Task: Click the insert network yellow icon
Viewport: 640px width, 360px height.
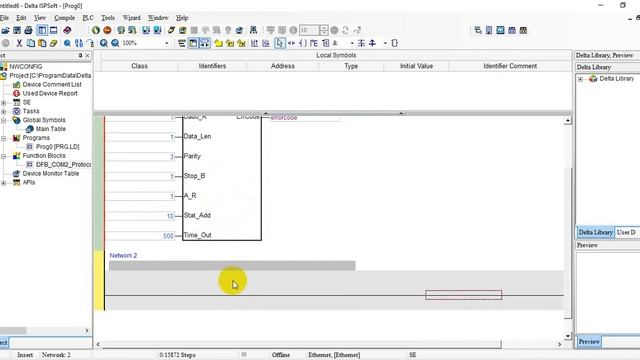Action: click(218, 43)
